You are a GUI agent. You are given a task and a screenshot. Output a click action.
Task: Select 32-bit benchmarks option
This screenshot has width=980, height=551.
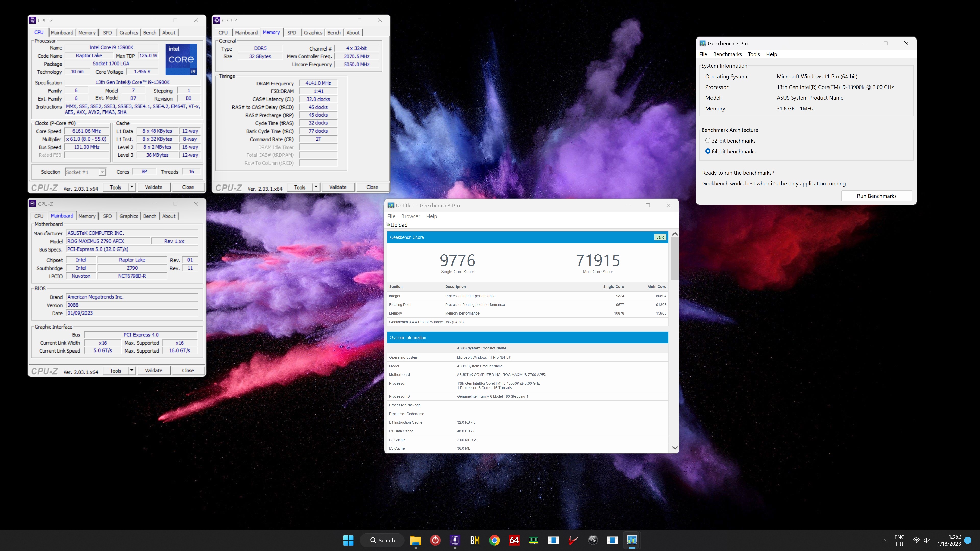pos(708,140)
